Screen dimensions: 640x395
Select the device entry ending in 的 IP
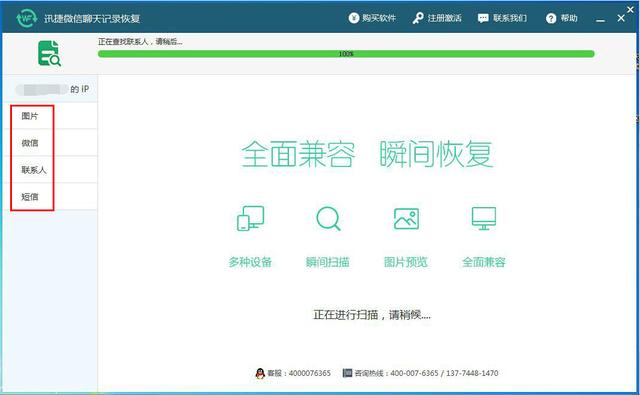tap(51, 89)
